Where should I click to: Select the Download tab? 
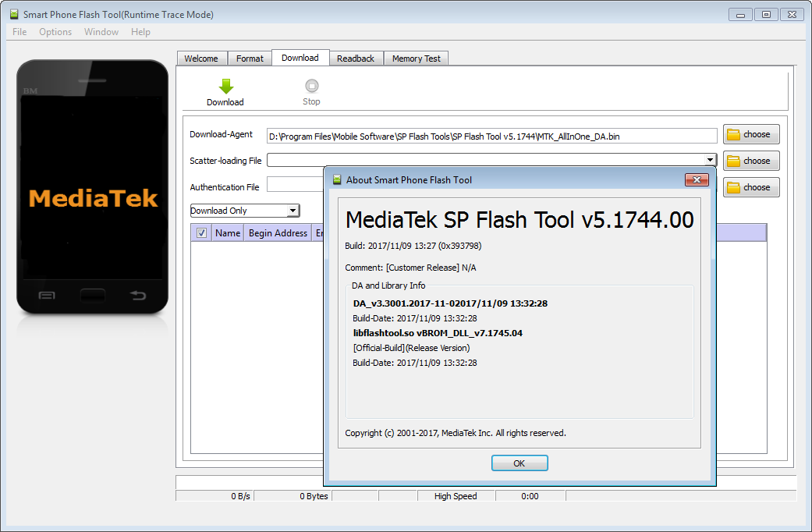[x=300, y=58]
